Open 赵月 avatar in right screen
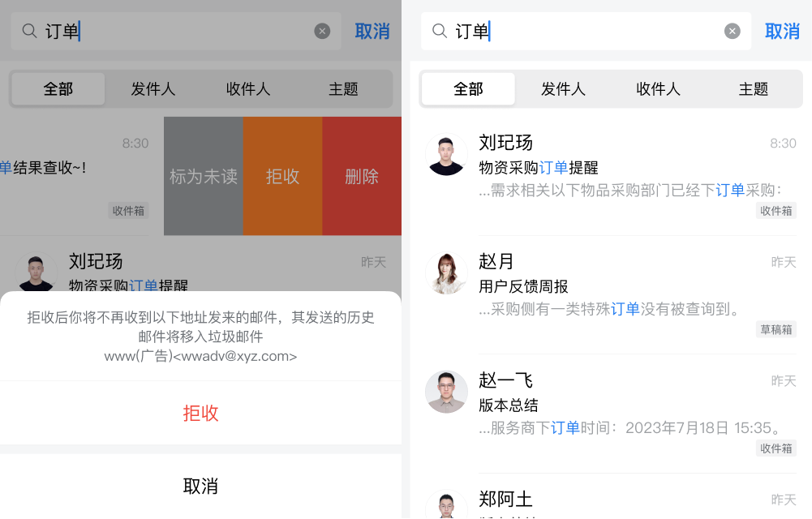The height and width of the screenshot is (519, 812). click(446, 273)
